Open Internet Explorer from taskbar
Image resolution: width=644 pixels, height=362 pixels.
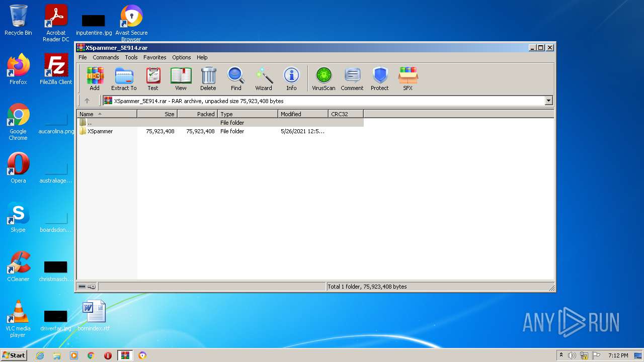(x=40, y=355)
